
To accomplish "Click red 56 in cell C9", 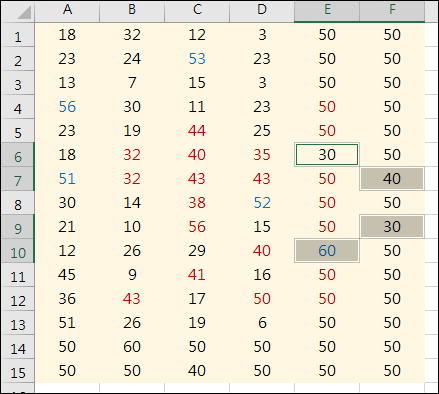I will [197, 227].
